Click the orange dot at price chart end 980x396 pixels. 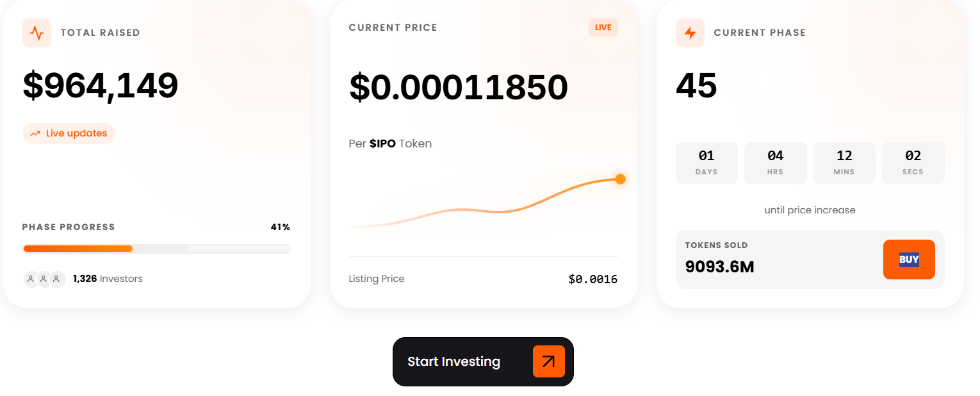pyautogui.click(x=620, y=179)
